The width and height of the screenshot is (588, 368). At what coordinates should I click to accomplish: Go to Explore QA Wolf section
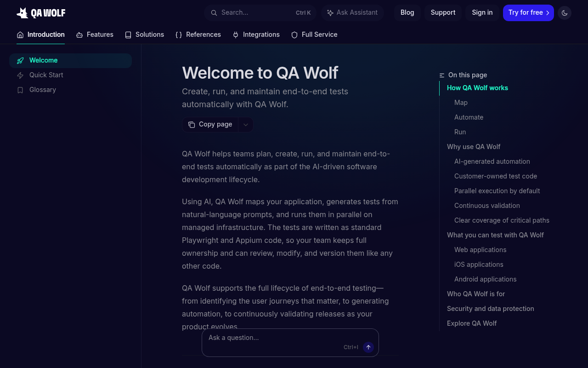472,323
